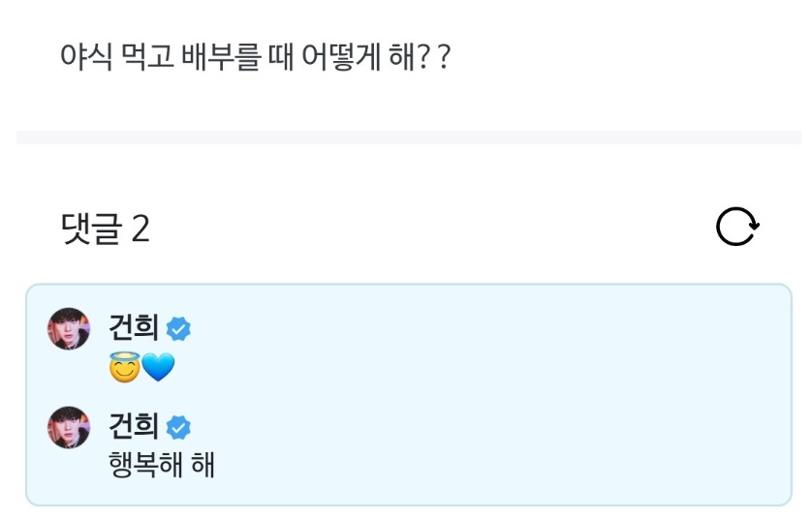This screenshot has width=812, height=519.
Task: Select the 건희 name above the emojis
Action: point(133,328)
